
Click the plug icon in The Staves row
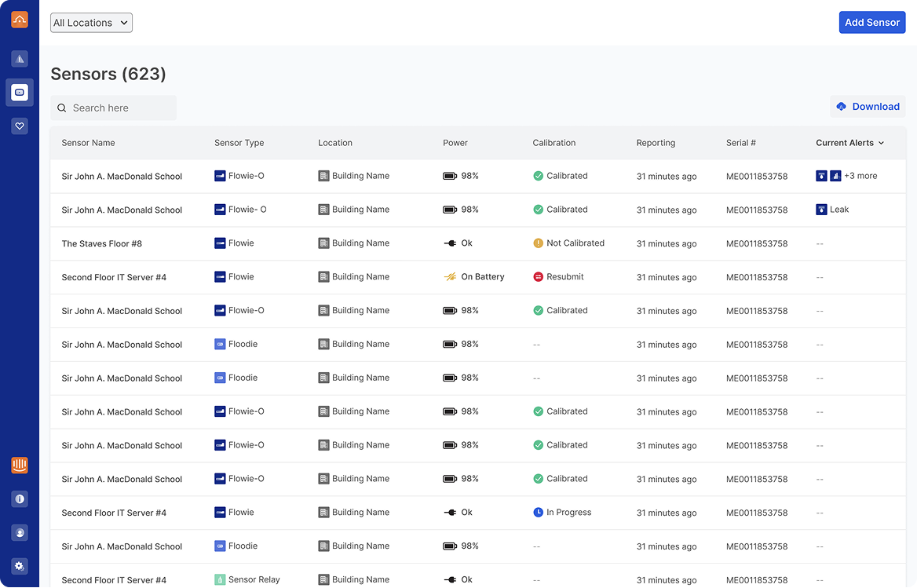pos(450,243)
